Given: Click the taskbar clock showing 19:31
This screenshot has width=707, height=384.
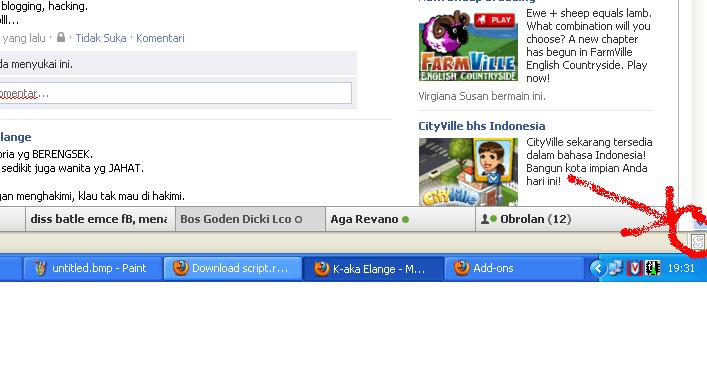Looking at the screenshot, I should tap(681, 268).
